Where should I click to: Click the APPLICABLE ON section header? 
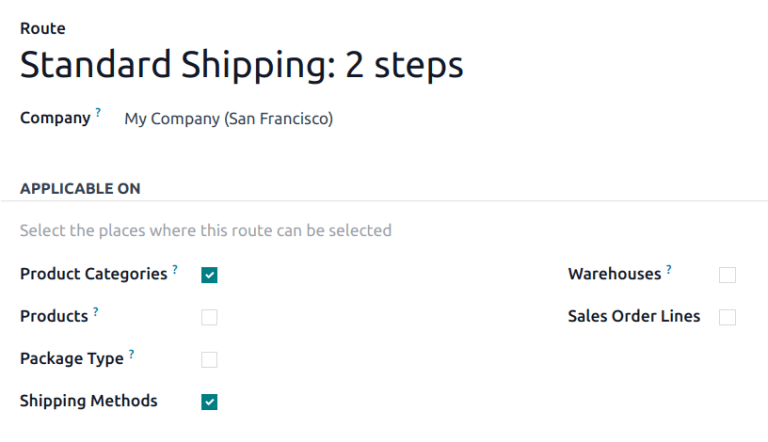80,188
